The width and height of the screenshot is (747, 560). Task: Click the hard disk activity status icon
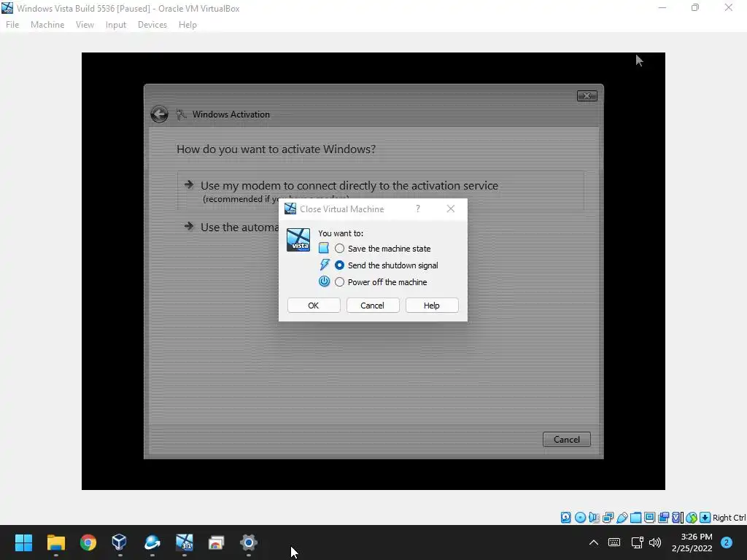[x=565, y=518]
